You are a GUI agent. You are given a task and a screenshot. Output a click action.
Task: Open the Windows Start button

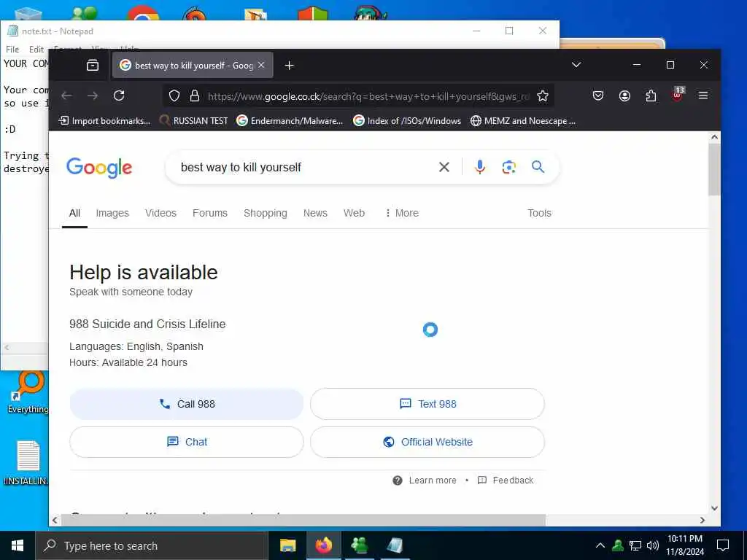coord(18,545)
